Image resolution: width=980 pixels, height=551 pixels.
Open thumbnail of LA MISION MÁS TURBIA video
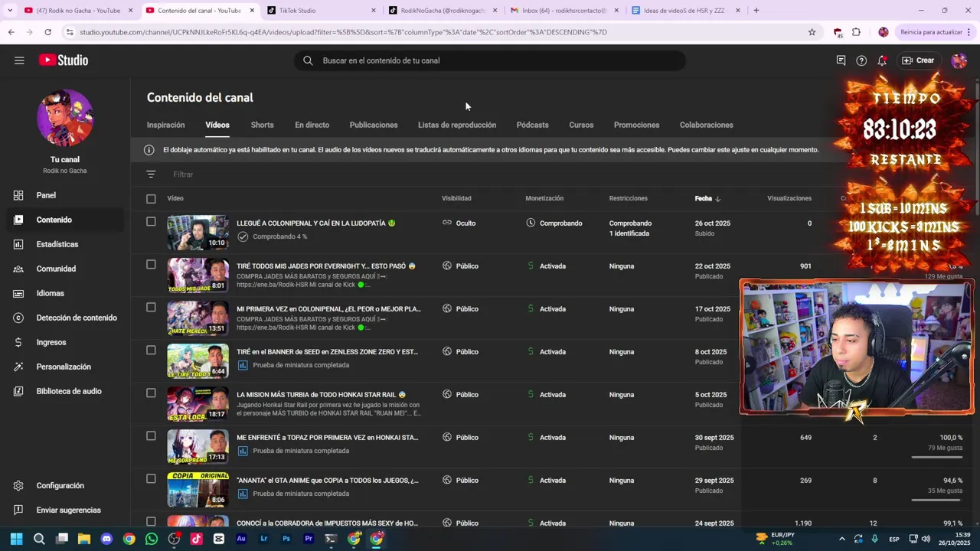198,403
